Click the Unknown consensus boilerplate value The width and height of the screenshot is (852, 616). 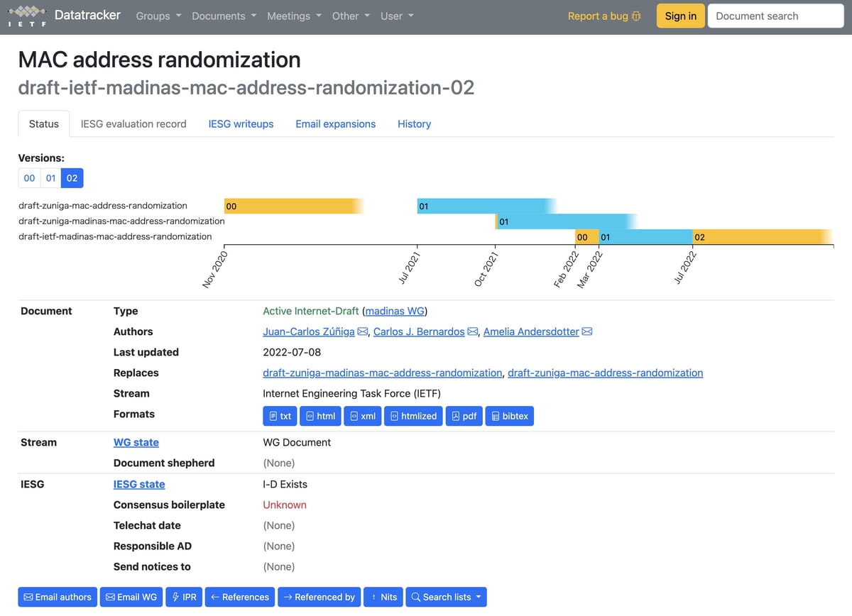(x=285, y=505)
